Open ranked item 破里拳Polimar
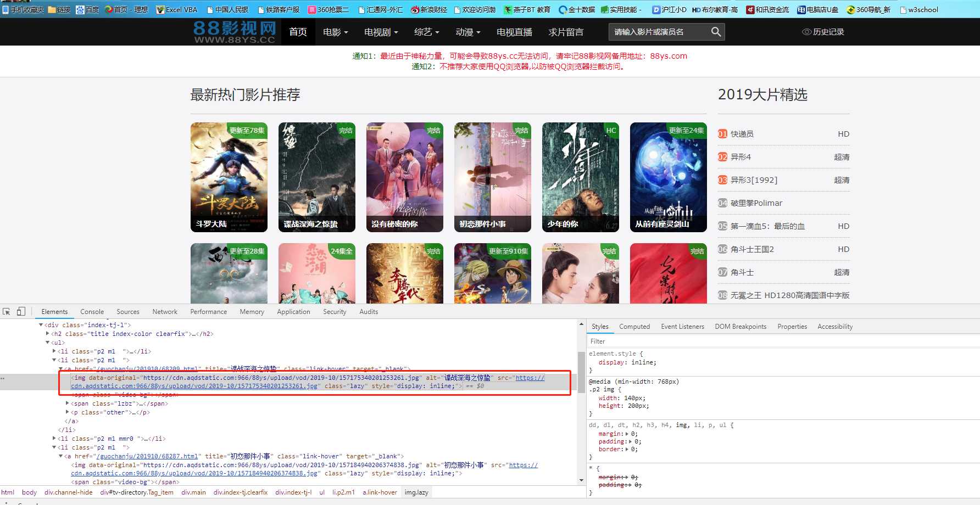 point(756,203)
